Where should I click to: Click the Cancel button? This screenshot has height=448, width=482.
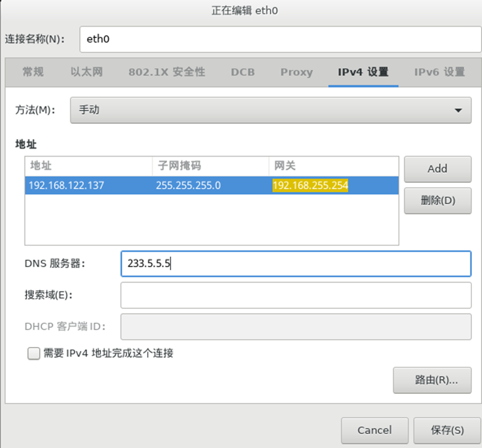[x=374, y=430]
